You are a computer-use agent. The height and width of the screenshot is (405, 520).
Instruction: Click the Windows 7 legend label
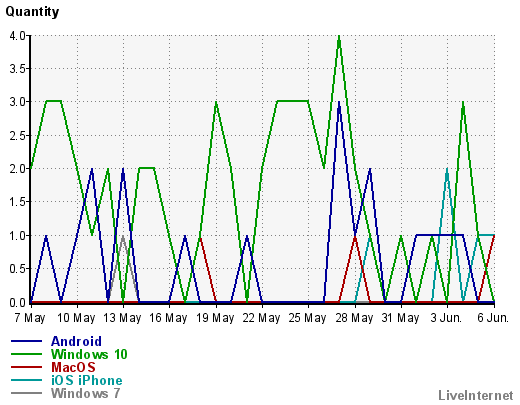85,393
